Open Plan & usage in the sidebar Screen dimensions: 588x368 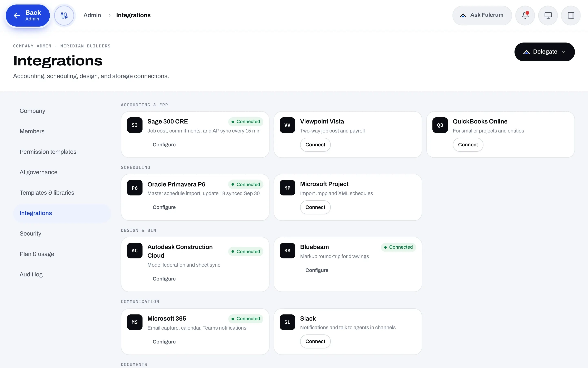click(62, 254)
